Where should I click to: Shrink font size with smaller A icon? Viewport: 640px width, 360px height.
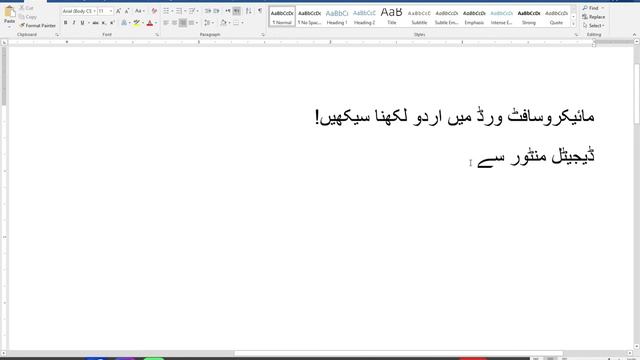pyautogui.click(x=127, y=11)
